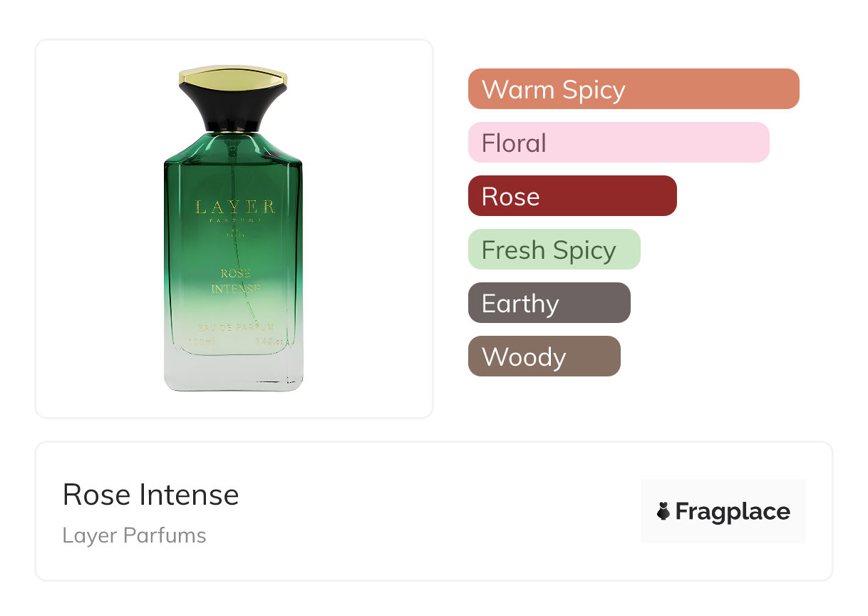
Task: Select the Earthy accord bar
Action: [549, 303]
